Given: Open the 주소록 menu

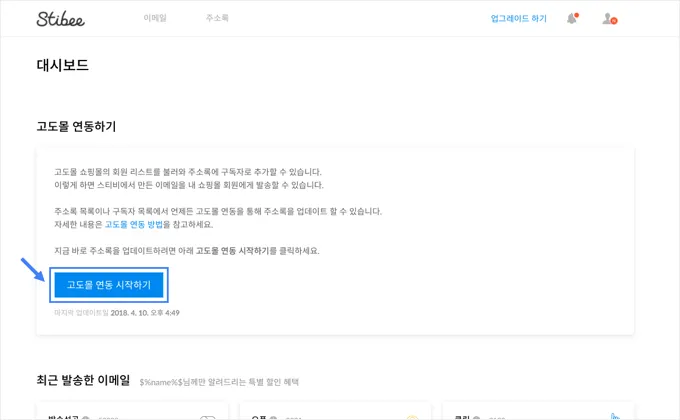Looking at the screenshot, I should point(217,18).
